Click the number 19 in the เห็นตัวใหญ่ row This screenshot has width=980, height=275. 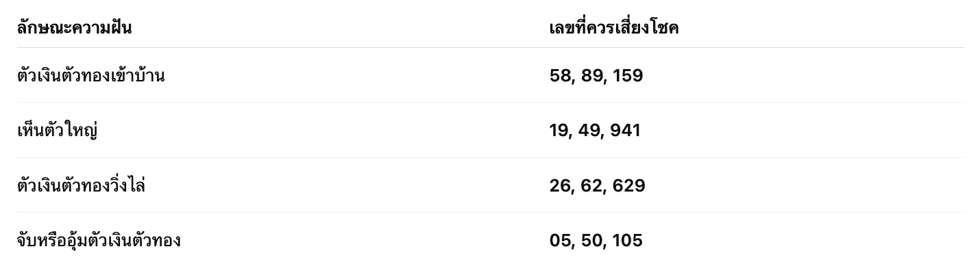coord(559,130)
